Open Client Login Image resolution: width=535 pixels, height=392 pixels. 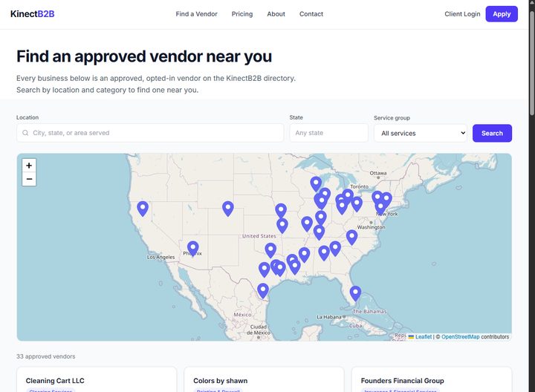tap(462, 14)
